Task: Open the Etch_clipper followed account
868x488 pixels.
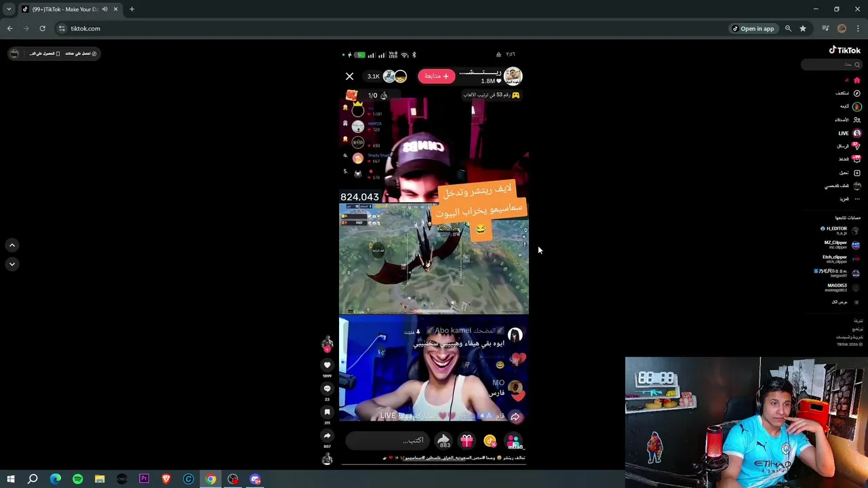Action: point(841,259)
